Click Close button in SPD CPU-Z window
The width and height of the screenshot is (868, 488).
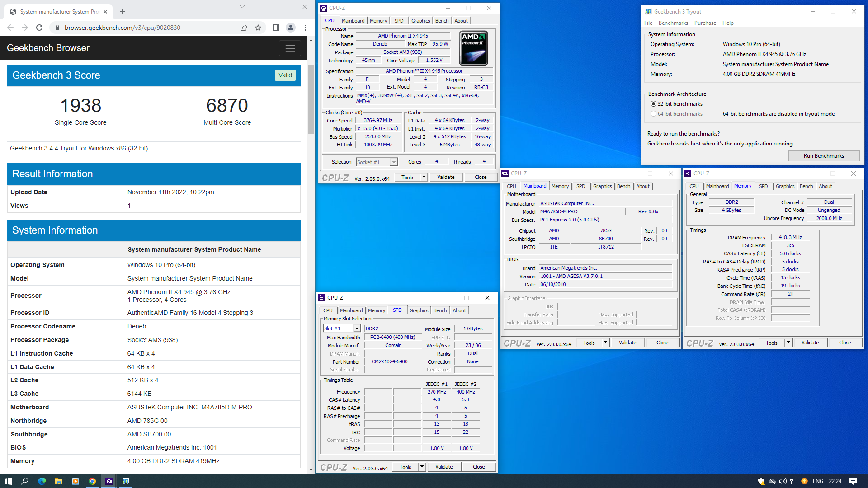point(479,467)
